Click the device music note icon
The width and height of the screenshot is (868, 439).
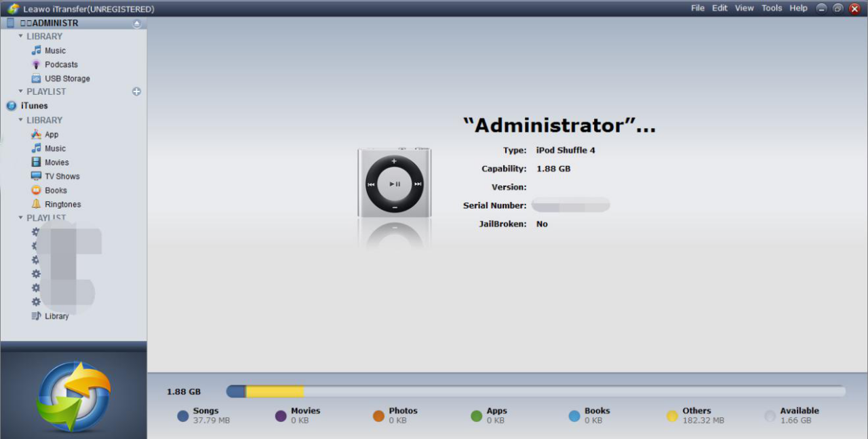pyautogui.click(x=37, y=50)
